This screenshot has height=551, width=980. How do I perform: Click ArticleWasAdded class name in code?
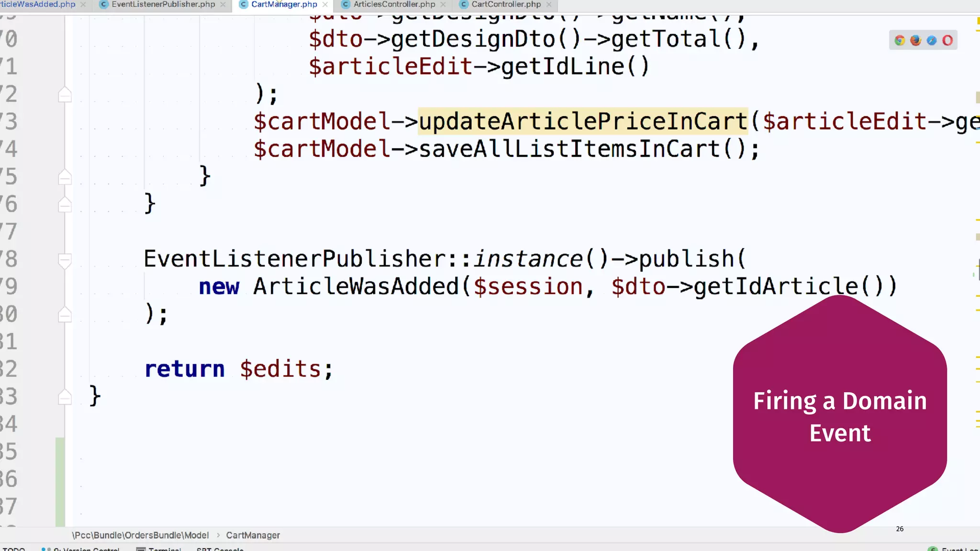(x=356, y=287)
